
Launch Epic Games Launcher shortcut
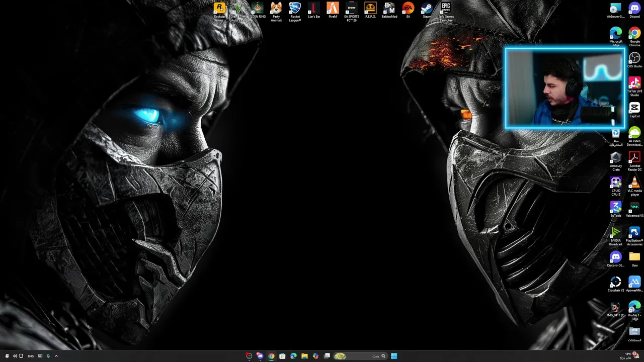[446, 12]
